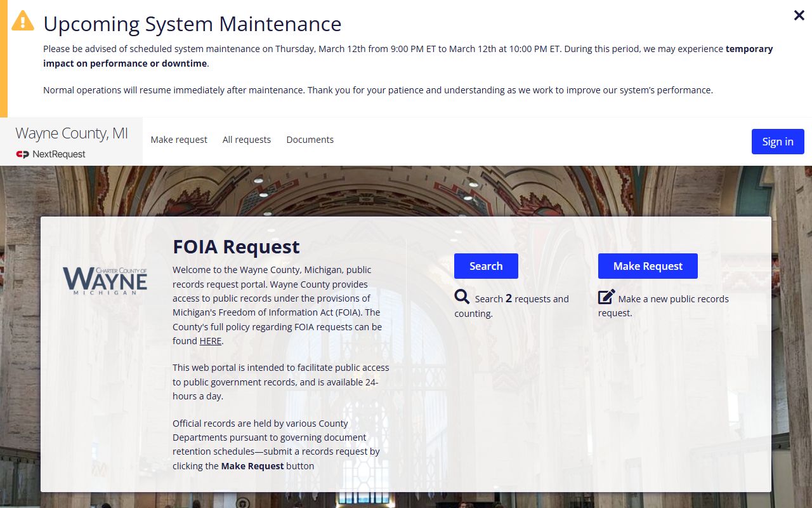Click the 'Search 2 requests and counting' text

tap(511, 305)
